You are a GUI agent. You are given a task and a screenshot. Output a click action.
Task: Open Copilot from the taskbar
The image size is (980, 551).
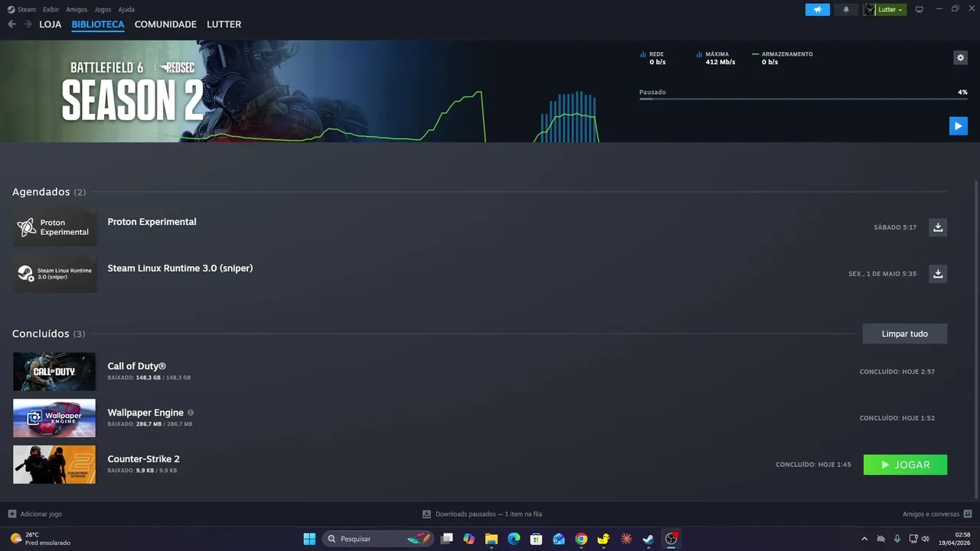pyautogui.click(x=469, y=539)
